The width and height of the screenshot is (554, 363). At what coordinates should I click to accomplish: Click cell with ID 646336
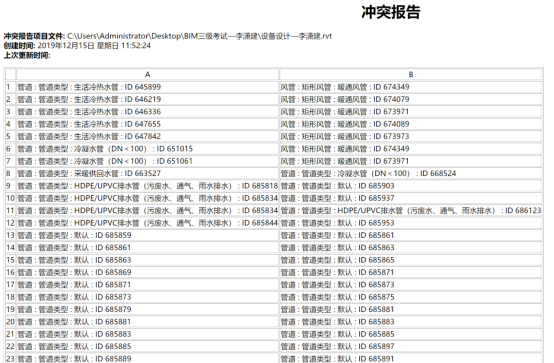pyautogui.click(x=148, y=112)
